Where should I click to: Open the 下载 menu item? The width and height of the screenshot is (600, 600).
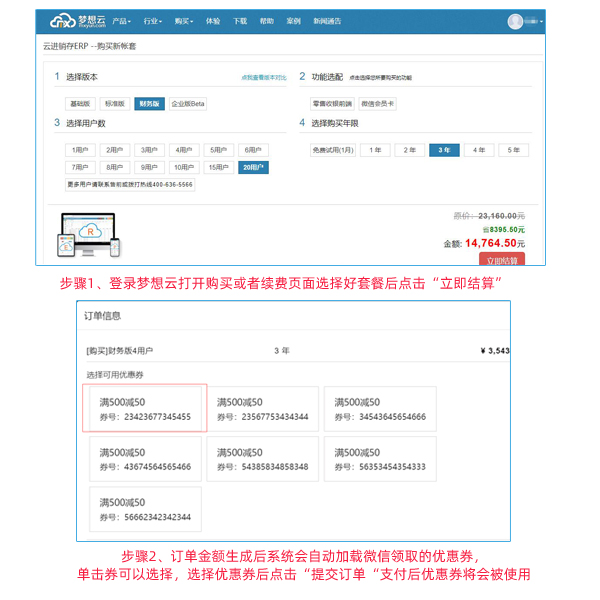click(x=240, y=21)
